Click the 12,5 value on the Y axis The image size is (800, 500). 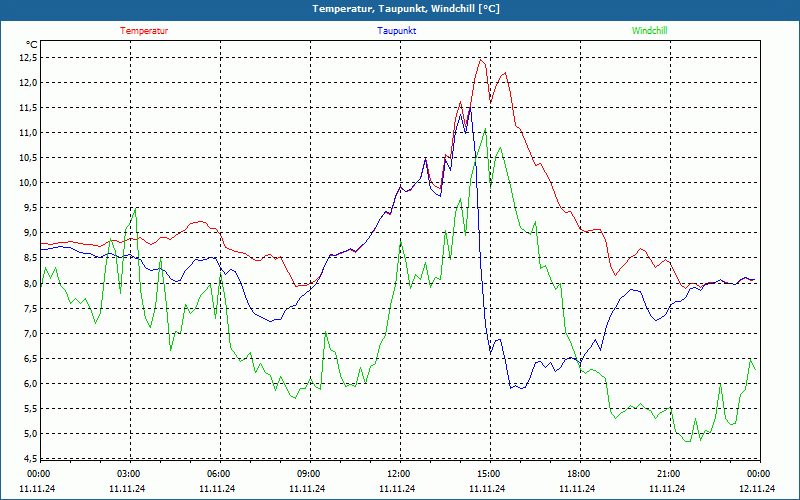(29, 58)
